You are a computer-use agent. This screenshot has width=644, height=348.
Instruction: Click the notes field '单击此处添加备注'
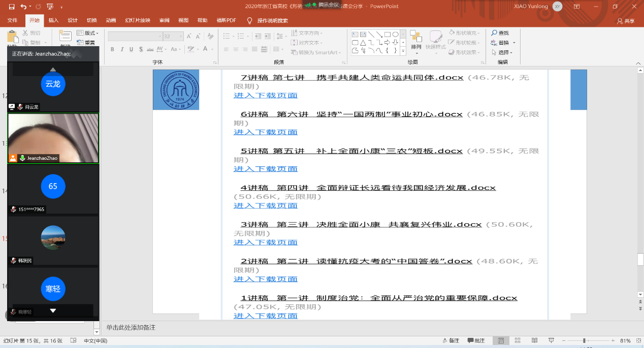tap(131, 328)
